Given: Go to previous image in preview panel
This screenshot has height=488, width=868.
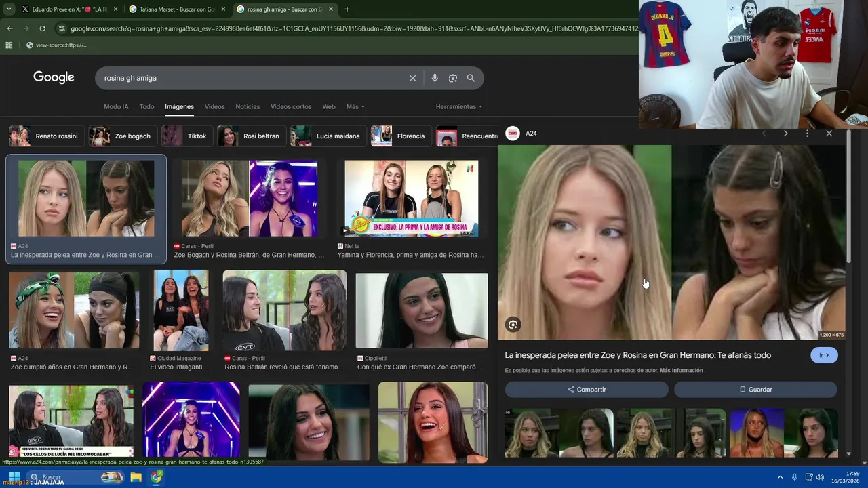Looking at the screenshot, I should pyautogui.click(x=764, y=134).
